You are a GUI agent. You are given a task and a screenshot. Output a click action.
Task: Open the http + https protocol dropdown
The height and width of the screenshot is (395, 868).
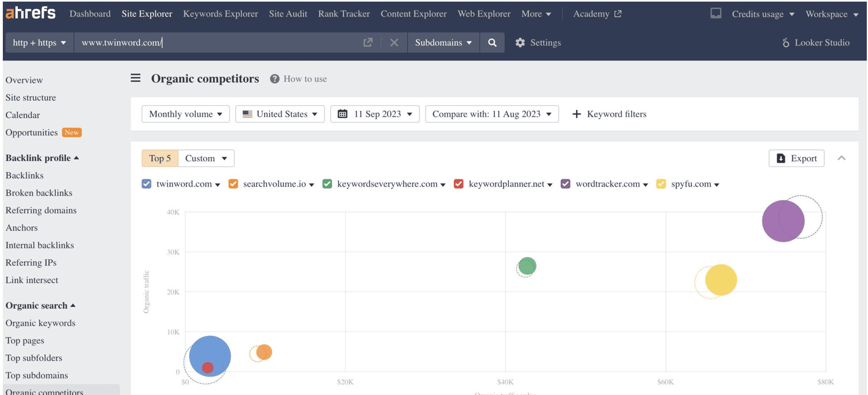(39, 42)
